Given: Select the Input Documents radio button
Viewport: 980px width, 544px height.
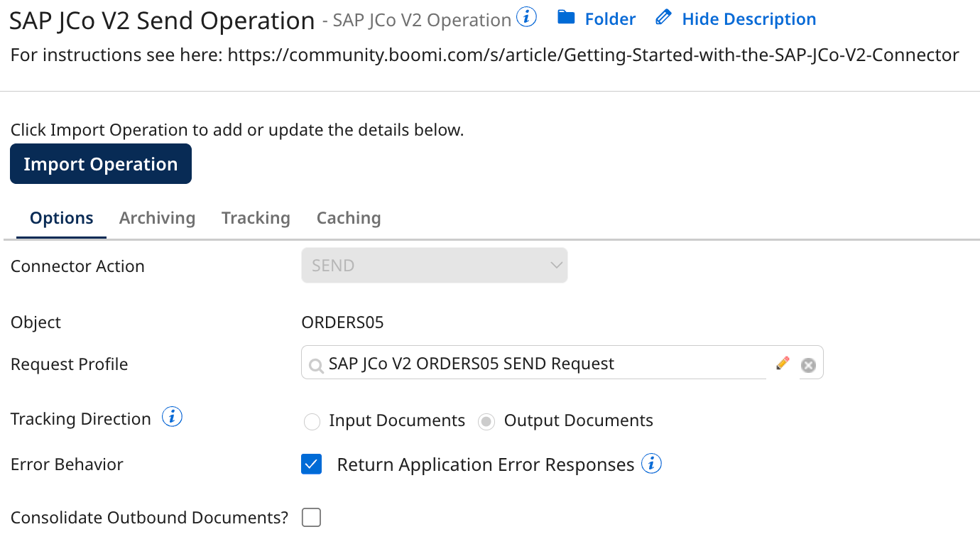Looking at the screenshot, I should tap(312, 421).
